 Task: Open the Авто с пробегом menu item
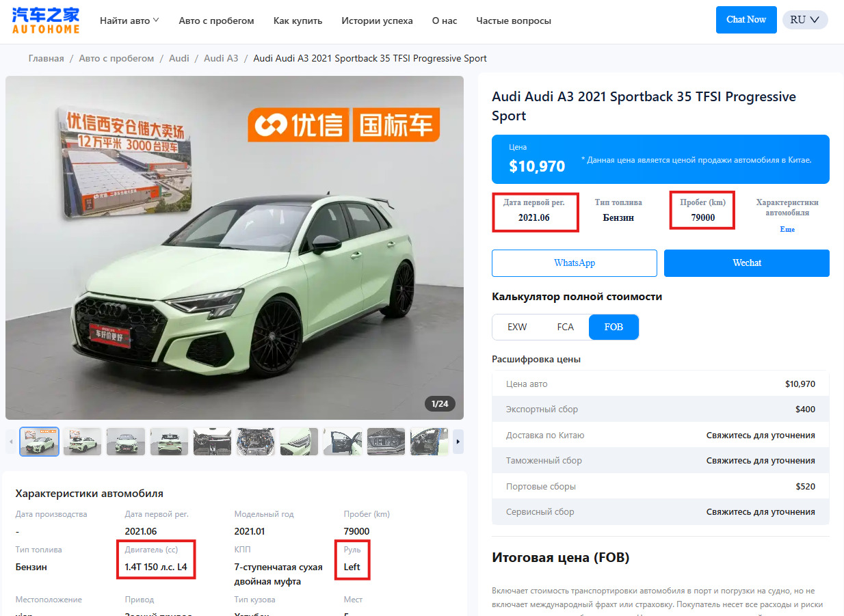[216, 21]
